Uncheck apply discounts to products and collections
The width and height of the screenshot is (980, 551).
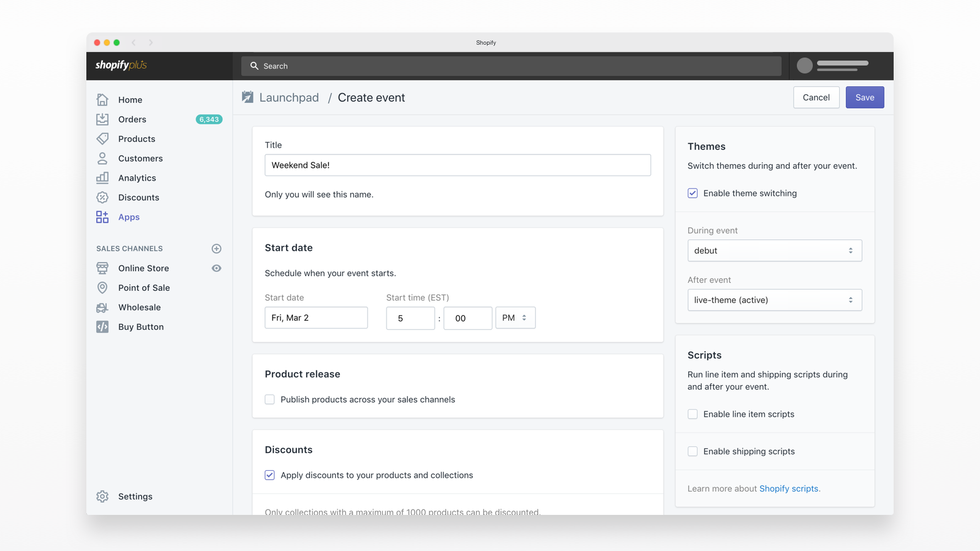click(269, 474)
